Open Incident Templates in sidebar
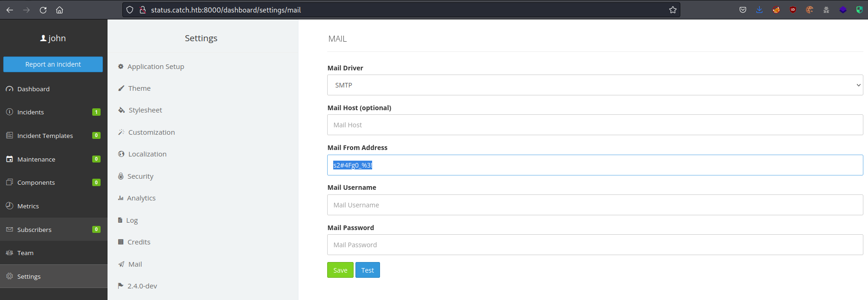Image resolution: width=868 pixels, height=300 pixels. click(54, 136)
